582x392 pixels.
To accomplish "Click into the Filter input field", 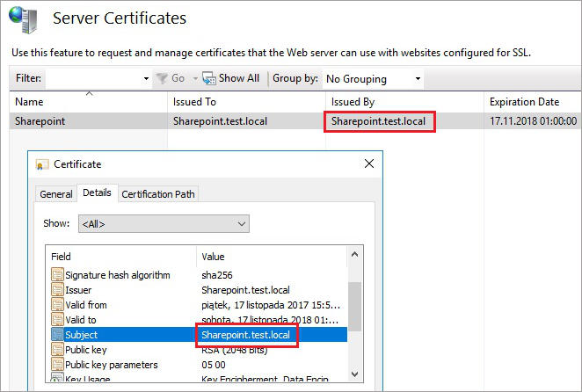I will point(93,79).
